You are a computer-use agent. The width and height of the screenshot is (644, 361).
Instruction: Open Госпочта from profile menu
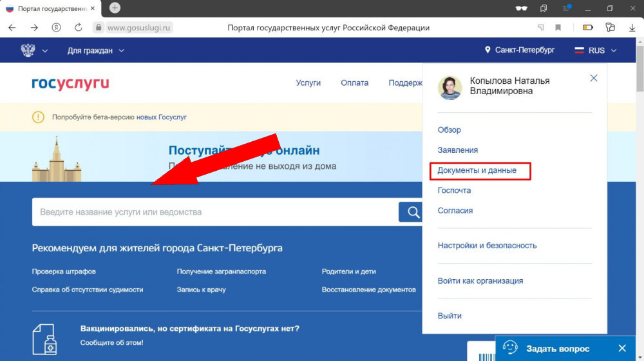coord(454,190)
